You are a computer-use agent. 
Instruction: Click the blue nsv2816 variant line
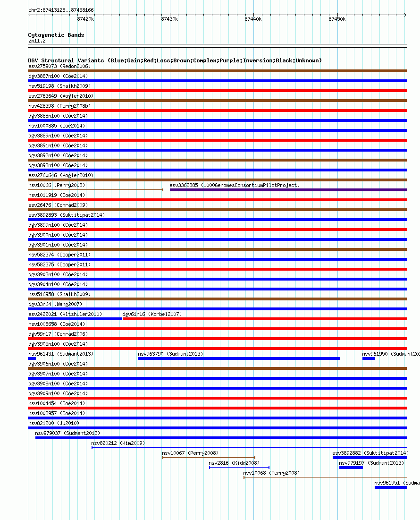tap(239, 468)
